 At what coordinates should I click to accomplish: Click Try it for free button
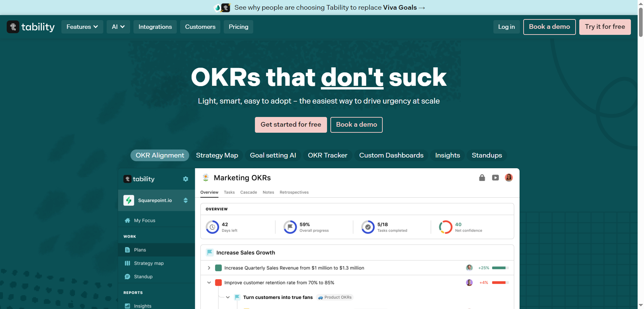(x=605, y=27)
